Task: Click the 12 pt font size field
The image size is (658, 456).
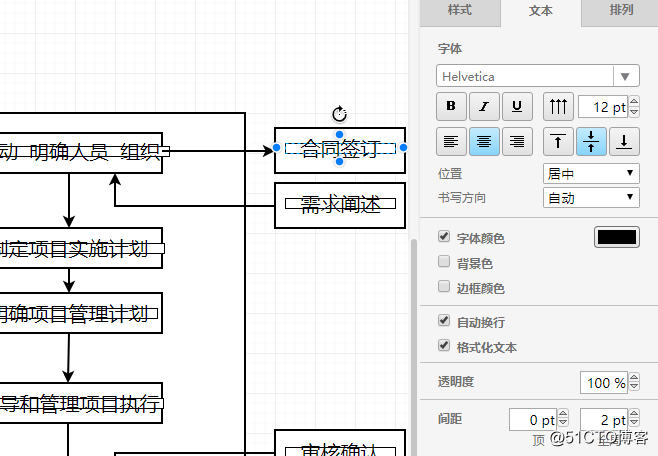Action: point(603,107)
